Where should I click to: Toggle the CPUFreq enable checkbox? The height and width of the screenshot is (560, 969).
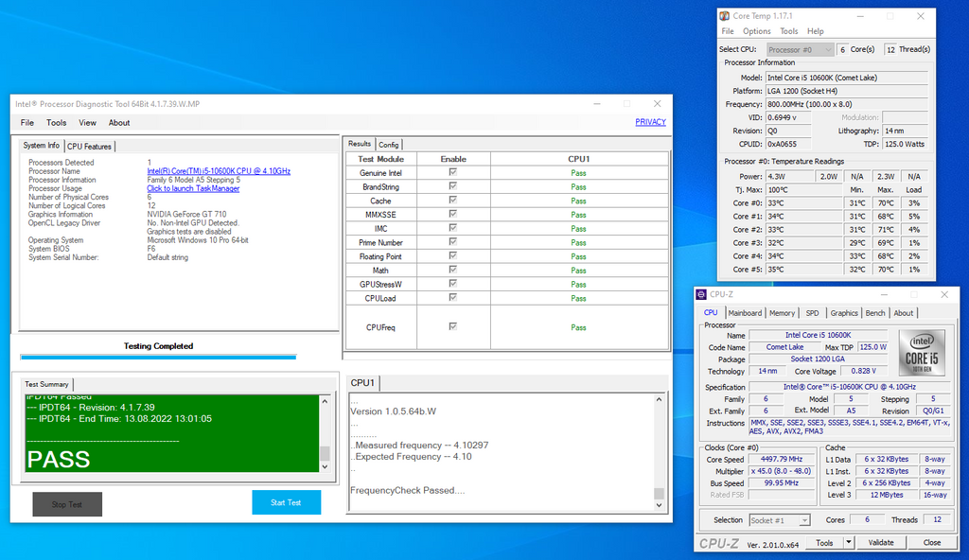pos(453,326)
